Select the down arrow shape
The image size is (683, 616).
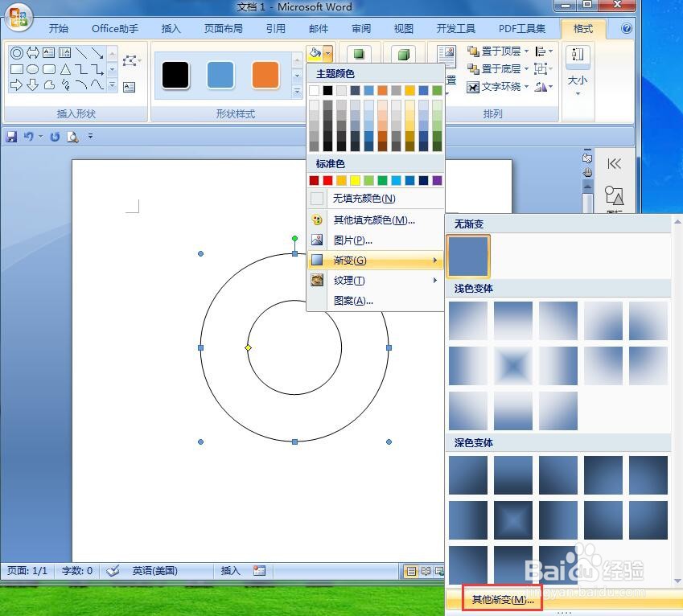coord(33,85)
